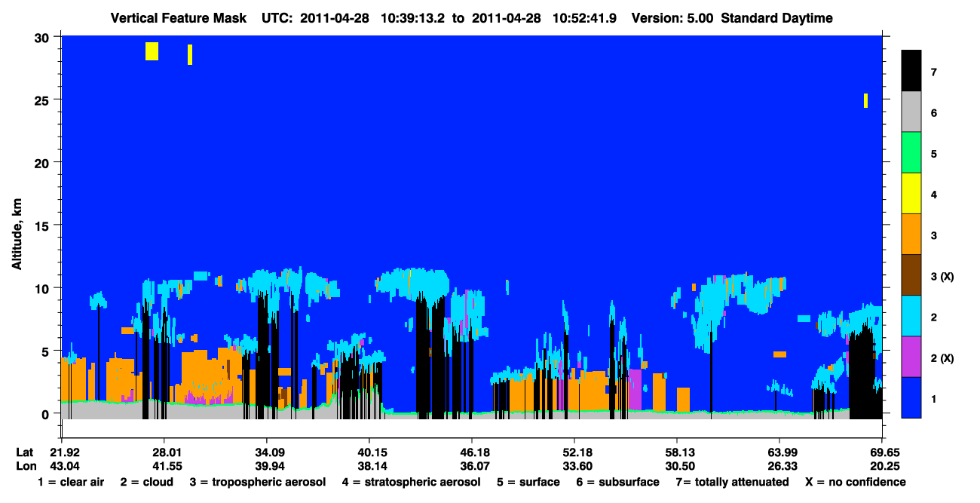Click the latitude value '58.13'

point(677,452)
